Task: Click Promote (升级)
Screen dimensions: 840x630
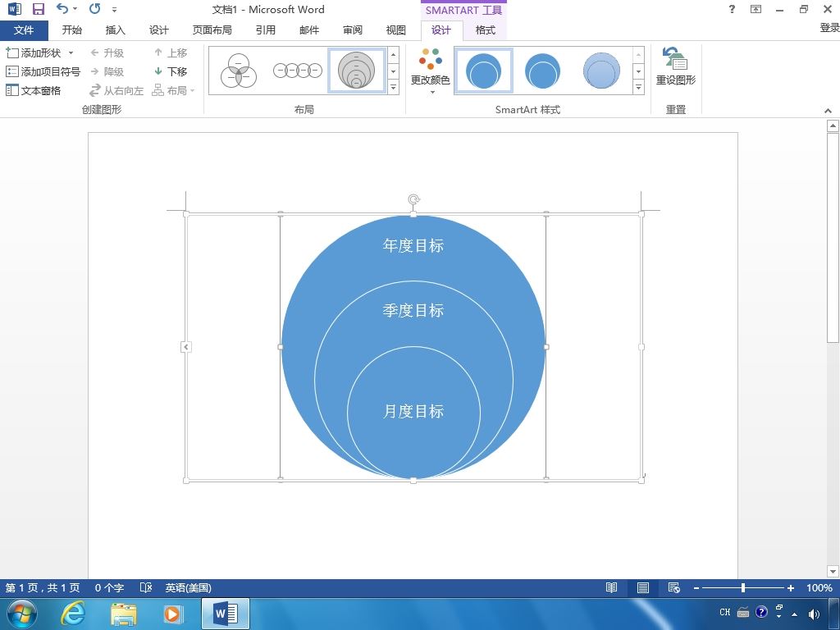Action: click(107, 53)
